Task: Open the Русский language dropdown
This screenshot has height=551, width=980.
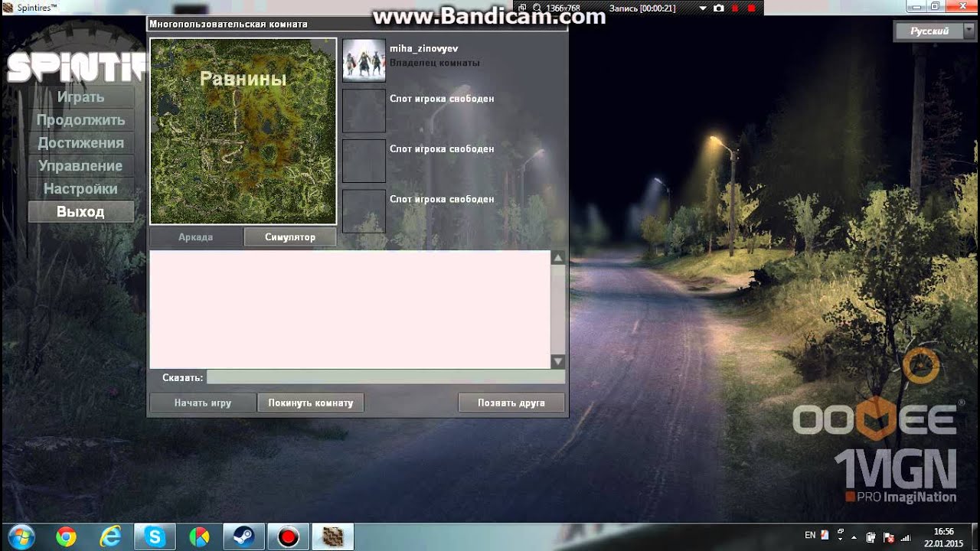Action: tap(935, 31)
